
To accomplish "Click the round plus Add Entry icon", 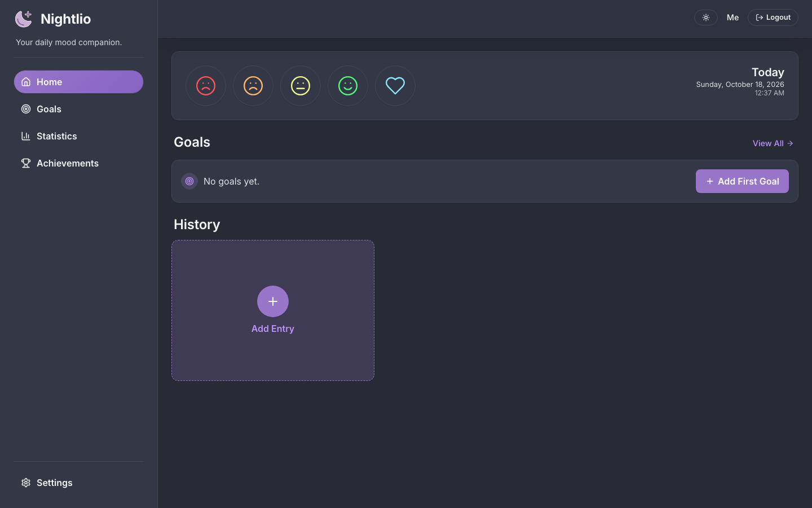I will 273,301.
